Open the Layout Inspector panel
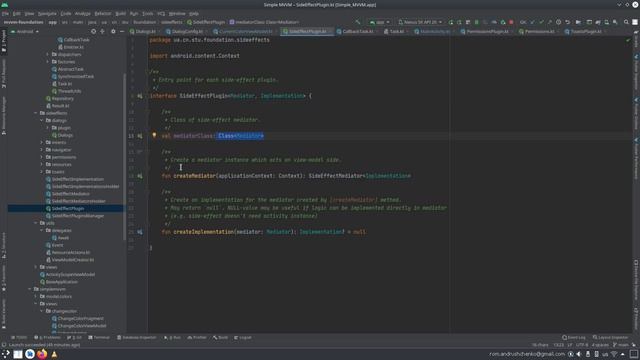640x360 pixels. (611, 338)
